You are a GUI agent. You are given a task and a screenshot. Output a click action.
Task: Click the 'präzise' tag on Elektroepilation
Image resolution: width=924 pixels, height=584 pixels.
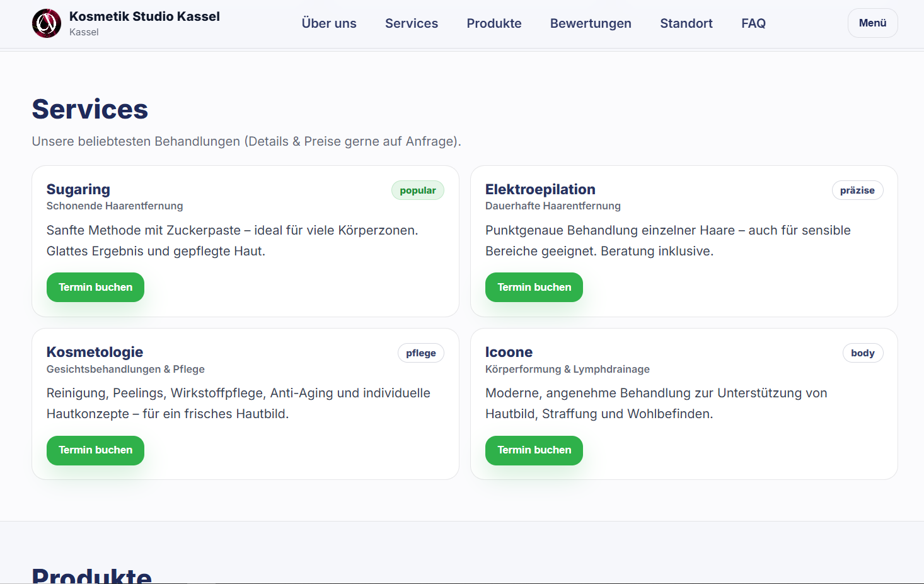(x=857, y=190)
